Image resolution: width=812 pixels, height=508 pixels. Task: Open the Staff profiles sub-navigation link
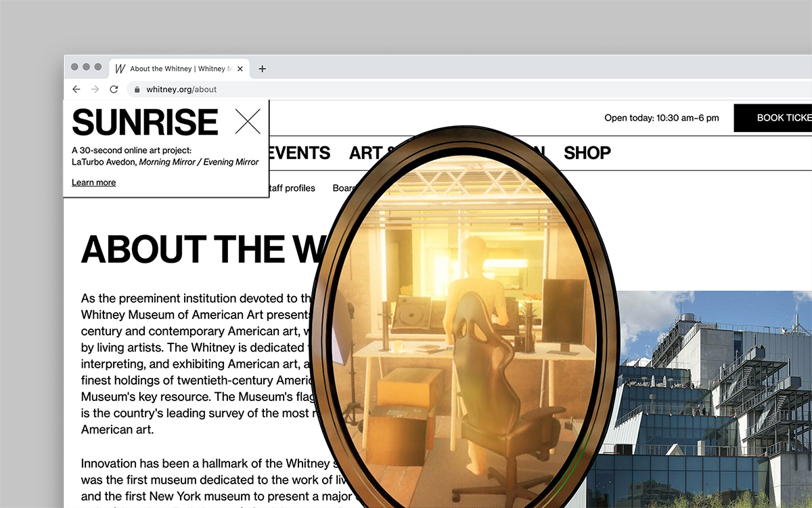point(292,188)
